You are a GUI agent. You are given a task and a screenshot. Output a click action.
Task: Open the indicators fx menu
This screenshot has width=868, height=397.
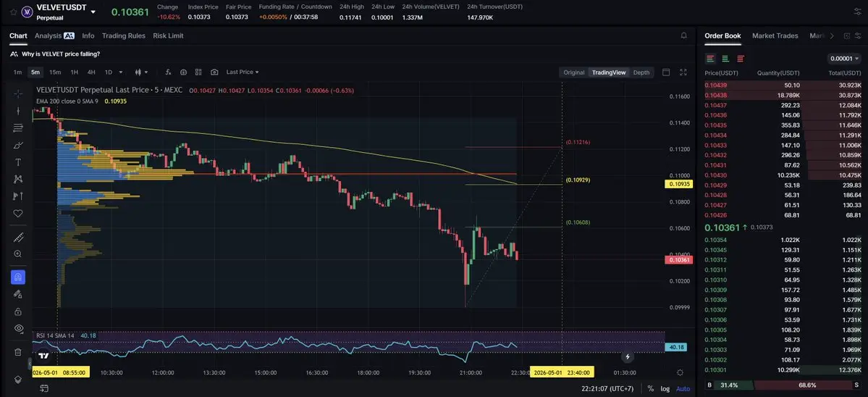(168, 72)
